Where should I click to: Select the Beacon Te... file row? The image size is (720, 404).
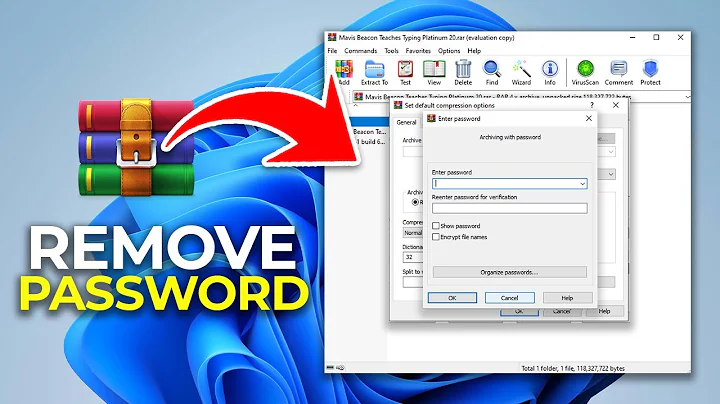(x=369, y=132)
